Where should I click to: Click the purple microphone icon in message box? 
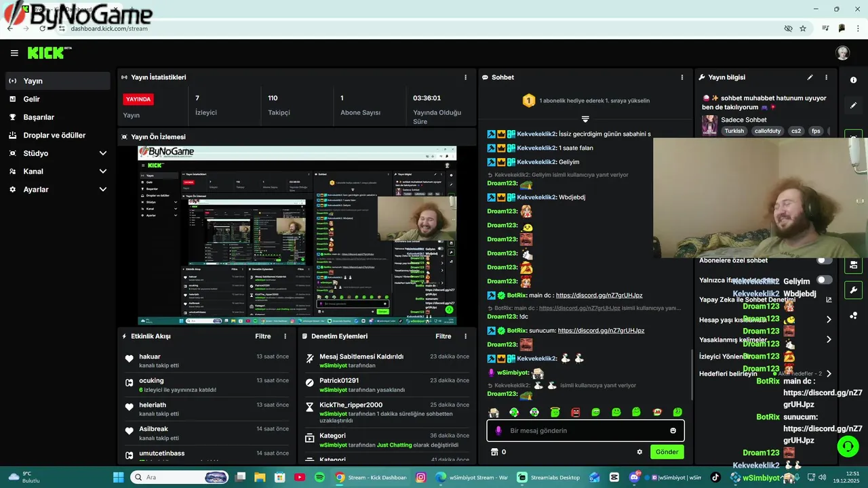[x=498, y=430]
